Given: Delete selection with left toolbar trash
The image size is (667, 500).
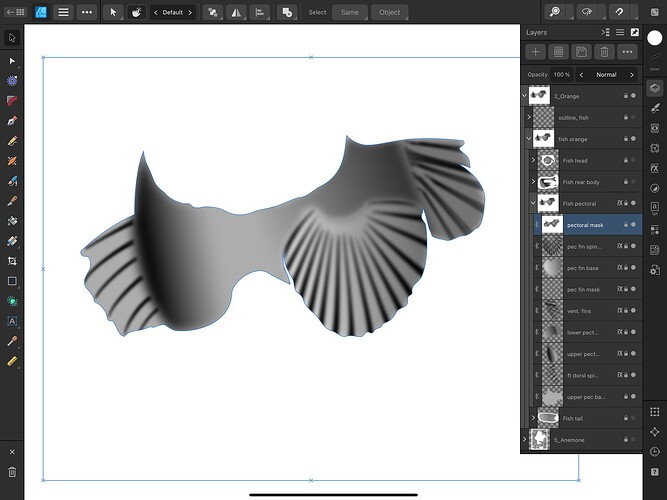Looking at the screenshot, I should pyautogui.click(x=12, y=472).
